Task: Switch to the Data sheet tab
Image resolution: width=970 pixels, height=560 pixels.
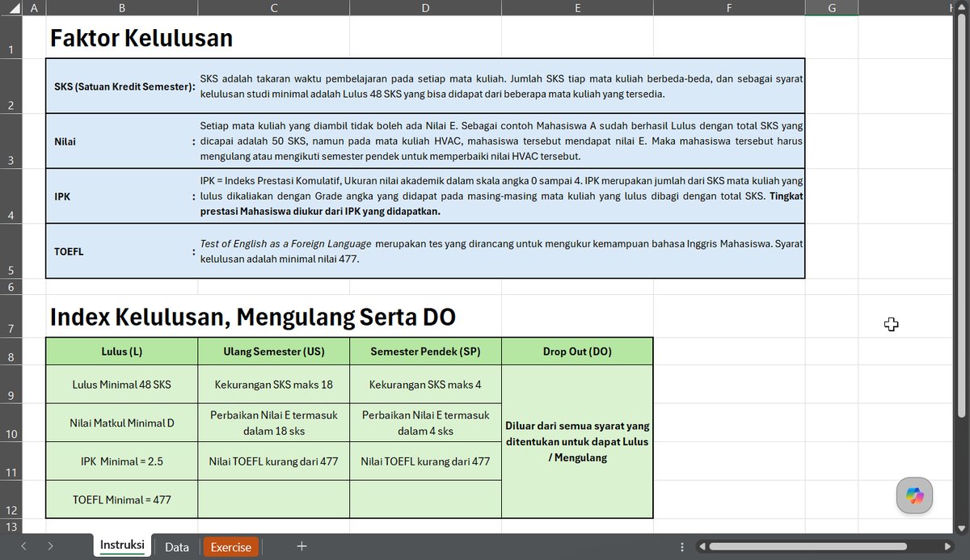Action: click(177, 547)
